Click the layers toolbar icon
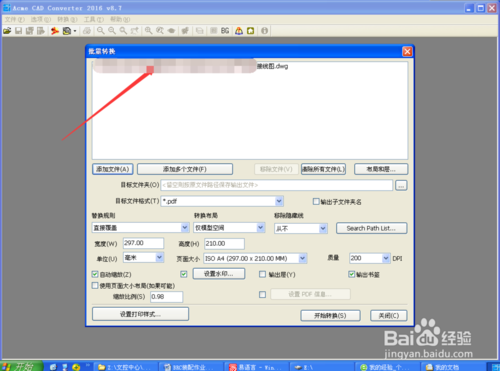Viewport: 500px width, 371px height. coord(199,31)
